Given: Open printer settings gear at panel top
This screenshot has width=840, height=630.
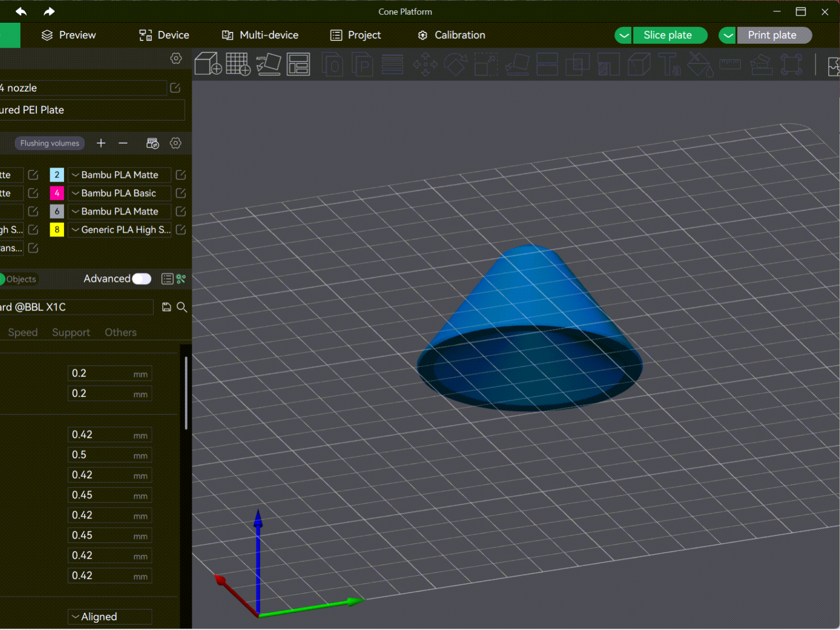Looking at the screenshot, I should (176, 59).
